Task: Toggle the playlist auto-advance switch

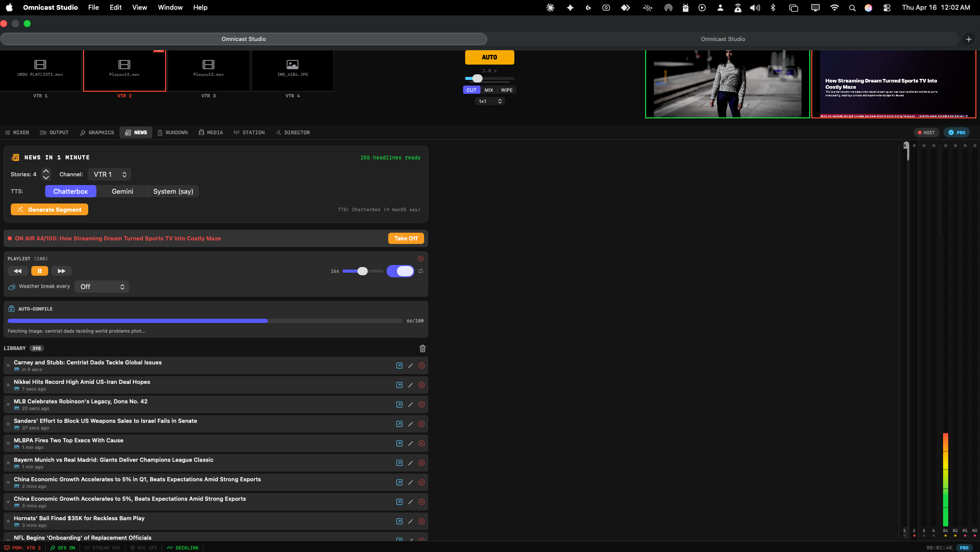Action: pyautogui.click(x=401, y=271)
